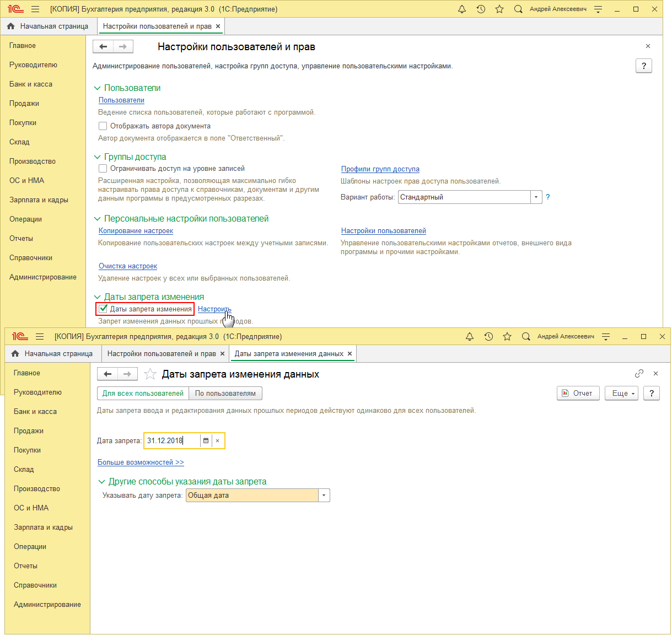Screen dimensions: 672x635
Task: Click Указывать дату запрета field showing Общая дата
Action: click(252, 496)
